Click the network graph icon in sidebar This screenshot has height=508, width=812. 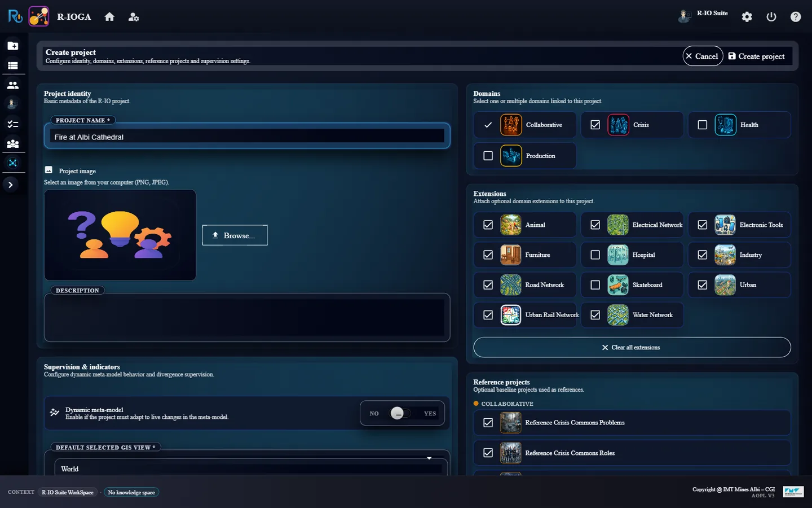12,163
